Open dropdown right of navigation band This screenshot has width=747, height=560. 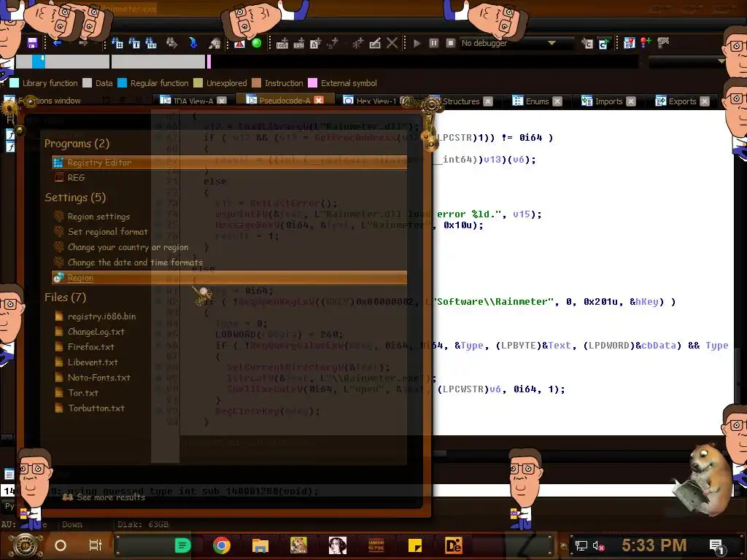point(721,61)
